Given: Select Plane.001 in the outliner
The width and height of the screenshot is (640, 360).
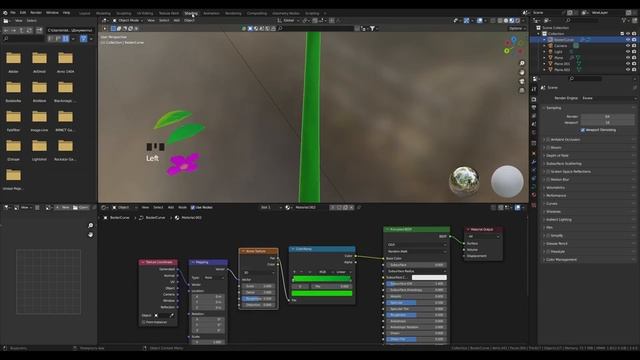Looking at the screenshot, I should 562,64.
